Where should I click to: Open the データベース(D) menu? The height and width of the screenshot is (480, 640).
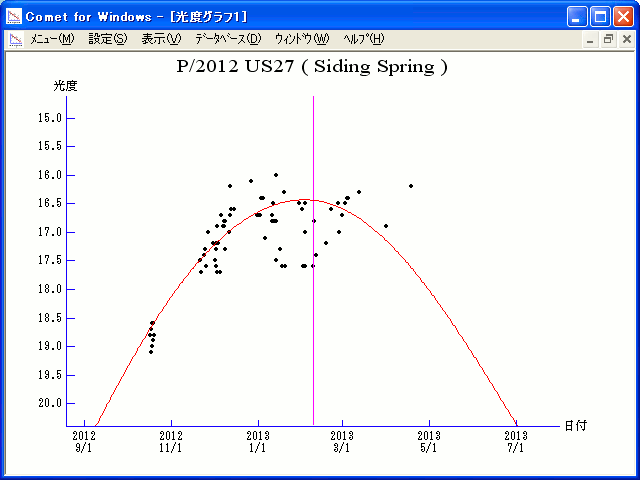[x=227, y=39]
